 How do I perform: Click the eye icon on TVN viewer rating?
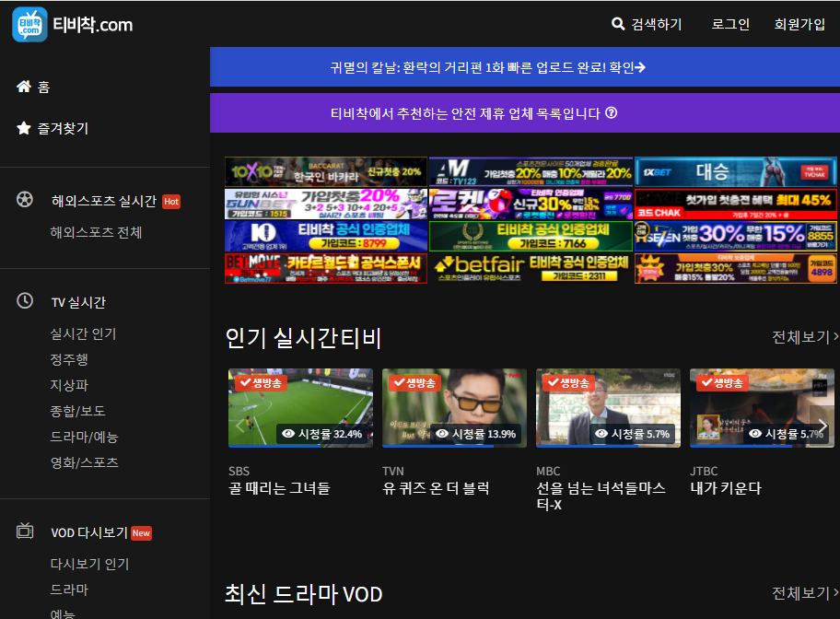(x=442, y=434)
